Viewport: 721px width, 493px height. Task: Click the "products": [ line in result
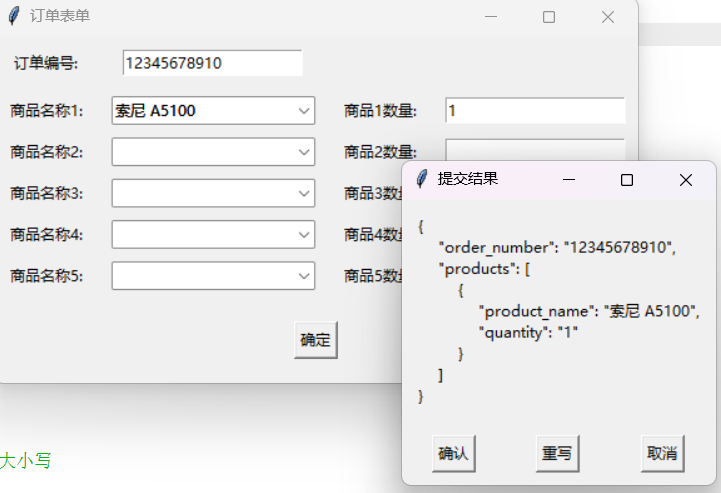pos(485,269)
